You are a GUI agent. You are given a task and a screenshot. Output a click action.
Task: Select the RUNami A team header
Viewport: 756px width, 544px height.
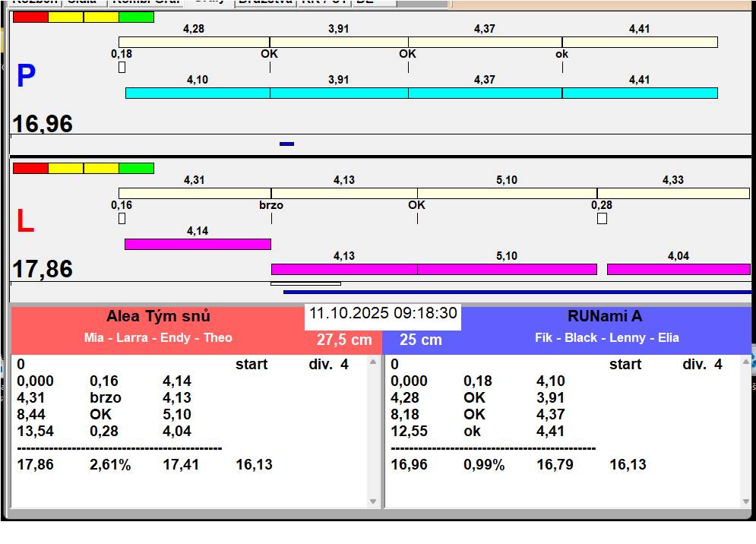click(605, 317)
